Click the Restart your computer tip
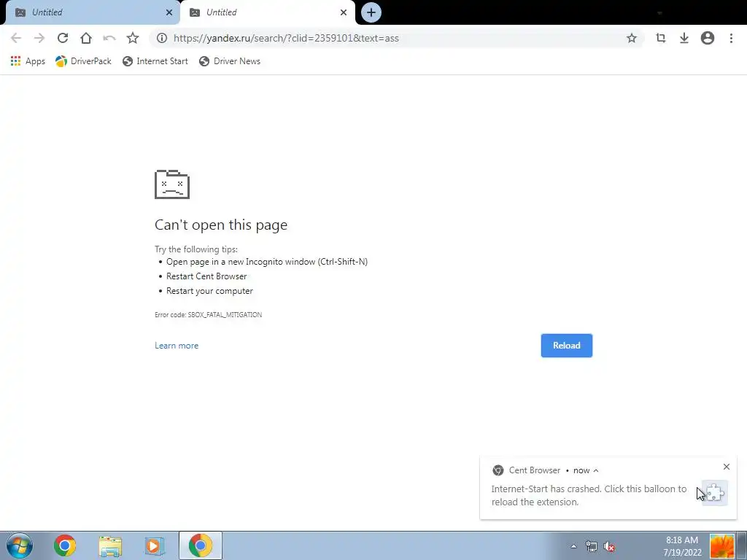This screenshot has width=747, height=560. point(209,291)
